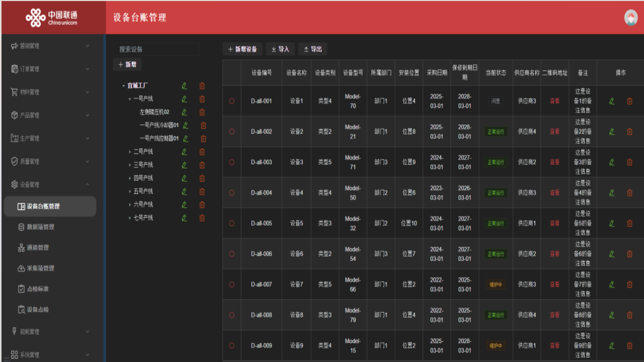Select radio button for D-all-002
644x362 pixels.
tap(232, 132)
